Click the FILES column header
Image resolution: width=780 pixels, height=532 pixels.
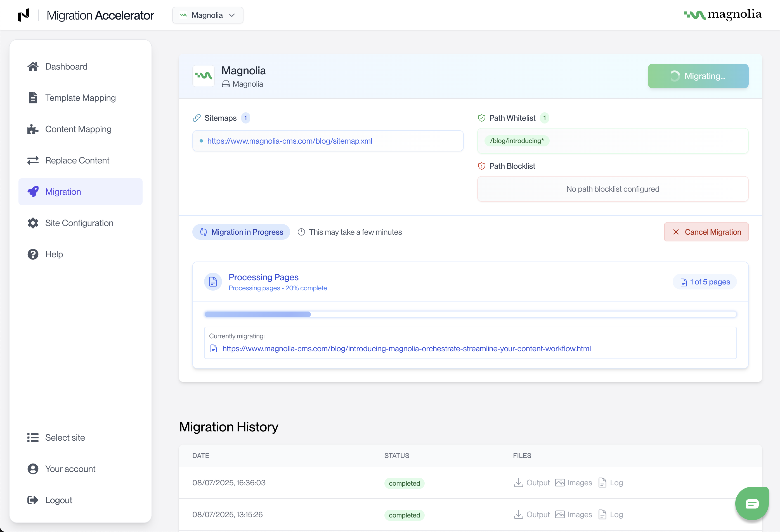click(x=522, y=455)
